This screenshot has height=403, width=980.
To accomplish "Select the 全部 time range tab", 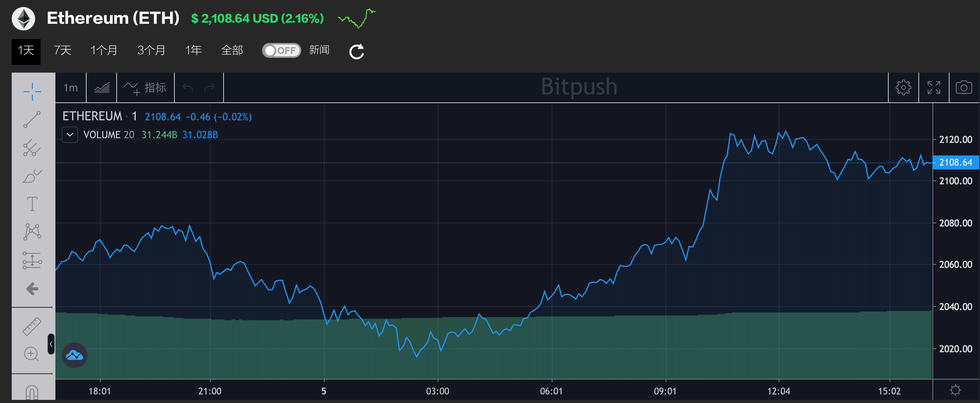I will [x=232, y=50].
